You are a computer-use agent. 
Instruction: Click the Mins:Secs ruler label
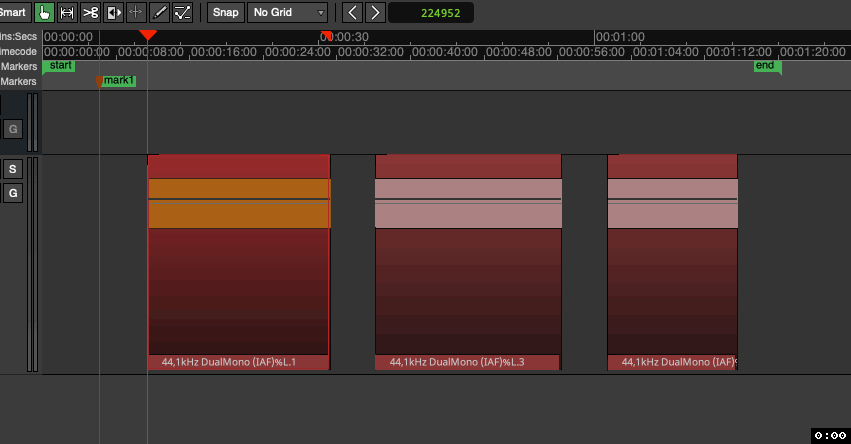18,36
